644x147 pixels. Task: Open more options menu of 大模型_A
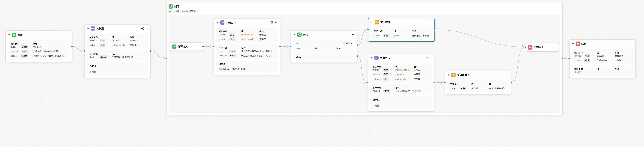tap(276, 22)
